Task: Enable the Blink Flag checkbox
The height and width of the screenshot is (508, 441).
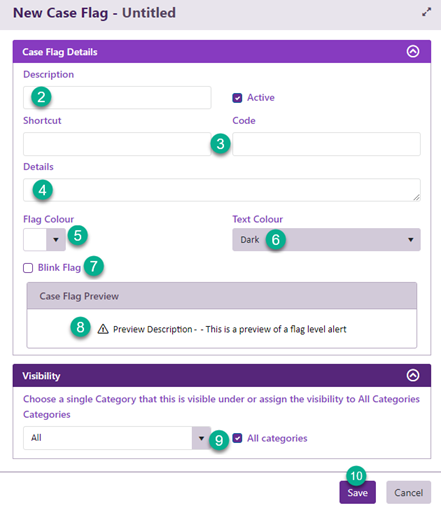Action: pos(28,268)
